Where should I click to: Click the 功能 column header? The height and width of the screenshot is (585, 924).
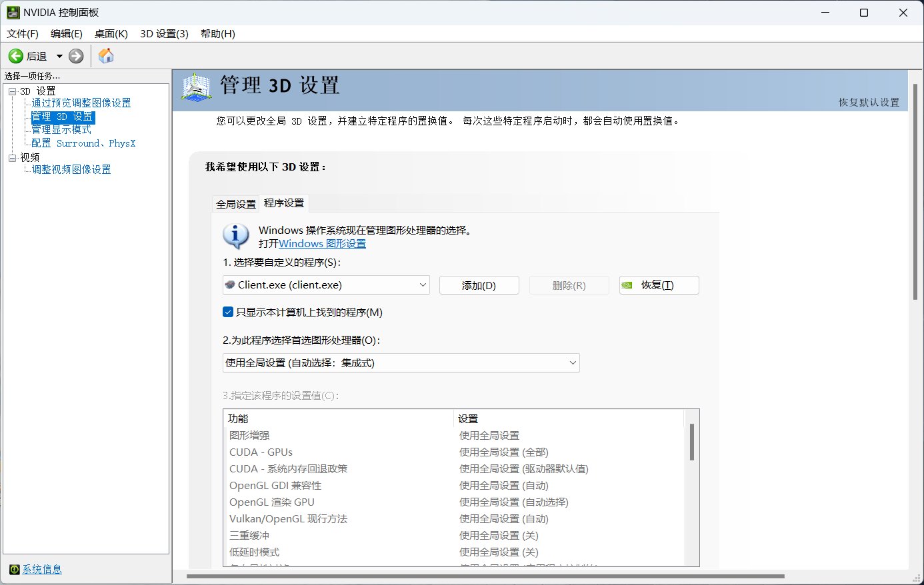(338, 418)
